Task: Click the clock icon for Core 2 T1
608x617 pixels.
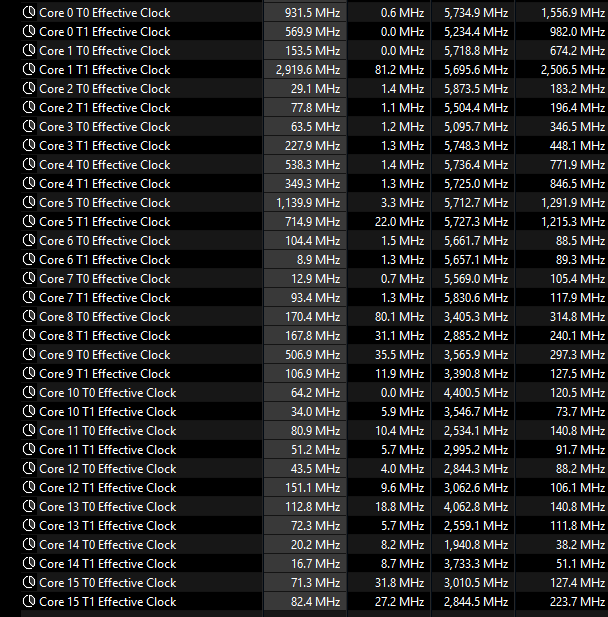Action: pyautogui.click(x=29, y=107)
